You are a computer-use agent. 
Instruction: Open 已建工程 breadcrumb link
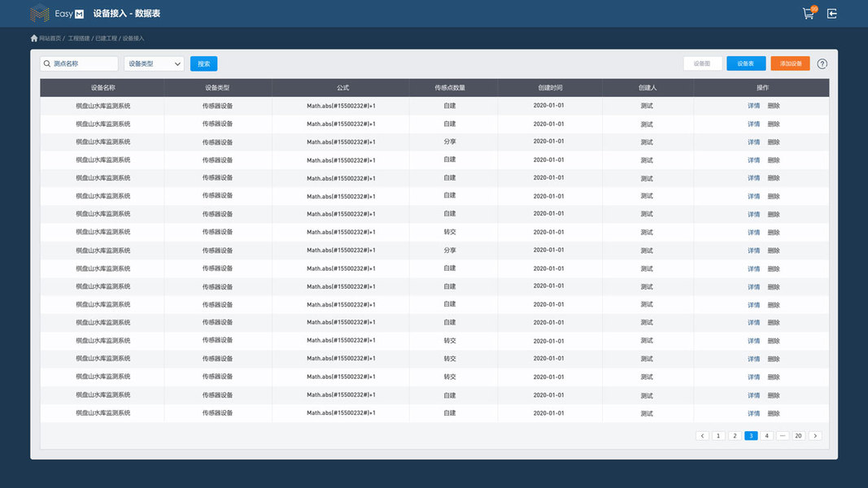(106, 38)
